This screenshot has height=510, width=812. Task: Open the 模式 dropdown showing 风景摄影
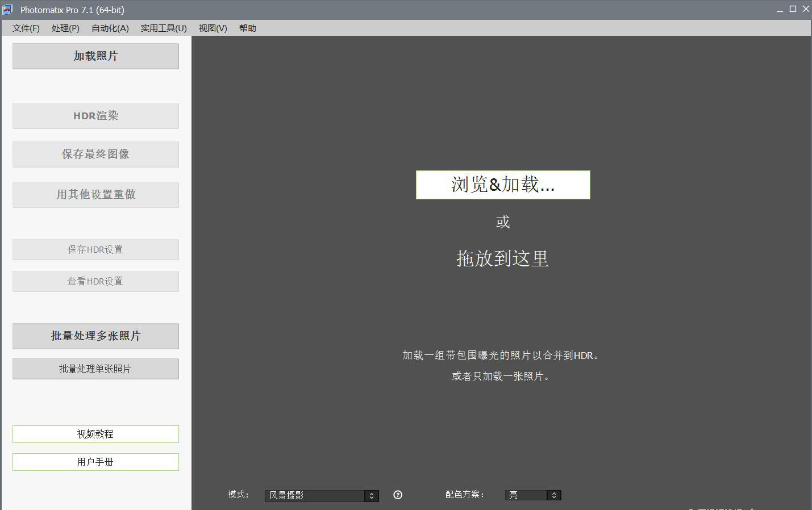pos(322,495)
